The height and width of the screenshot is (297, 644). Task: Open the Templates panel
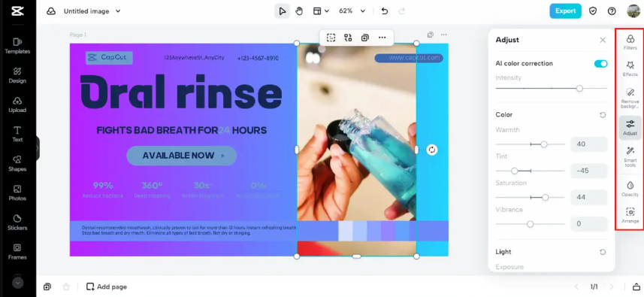(x=17, y=46)
